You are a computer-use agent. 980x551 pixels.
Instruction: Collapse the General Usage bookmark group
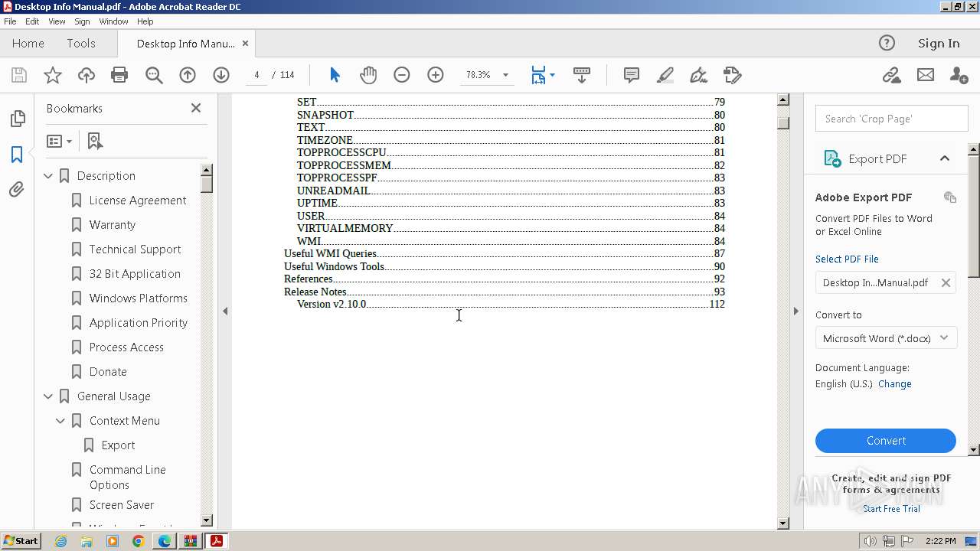(48, 396)
